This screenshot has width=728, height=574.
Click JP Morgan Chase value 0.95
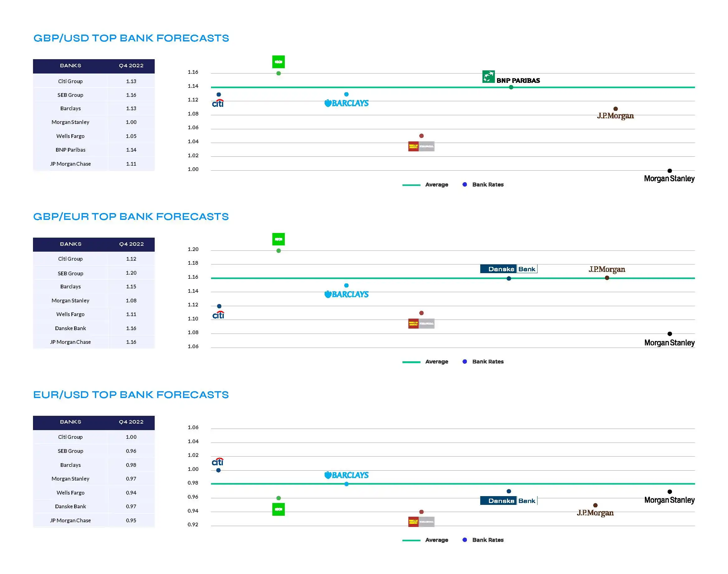[131, 520]
